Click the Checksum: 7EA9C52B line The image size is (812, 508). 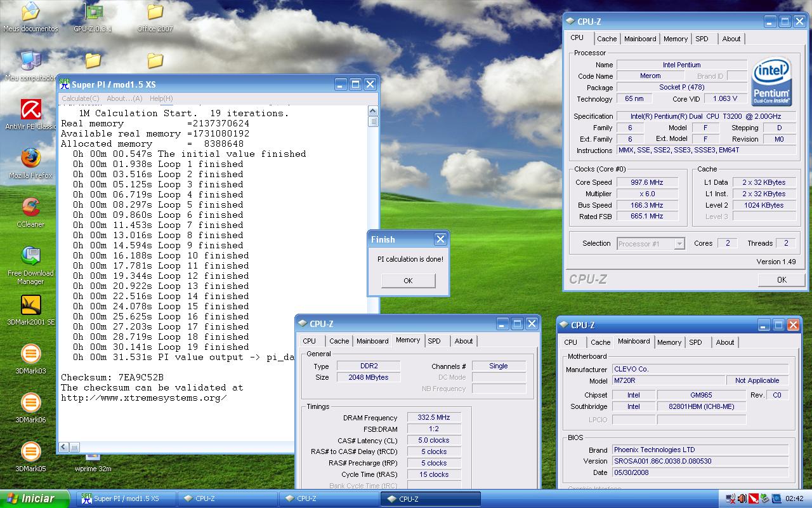[112, 377]
